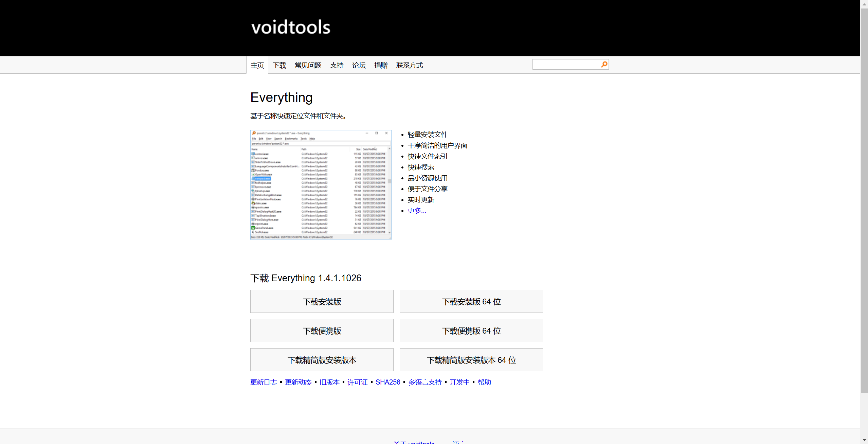Viewport: 868px width, 444px height.
Task: Click the voidtools logo
Action: coord(291,27)
